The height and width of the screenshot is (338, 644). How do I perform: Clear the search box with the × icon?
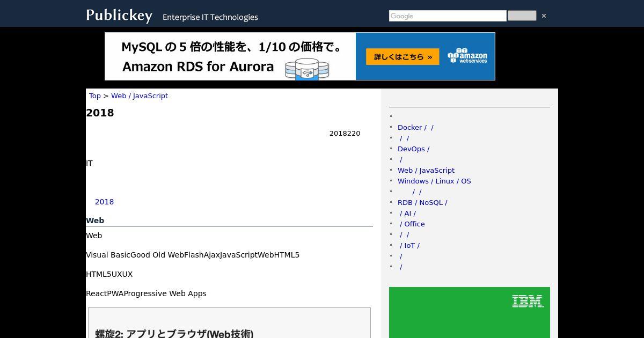coord(544,16)
